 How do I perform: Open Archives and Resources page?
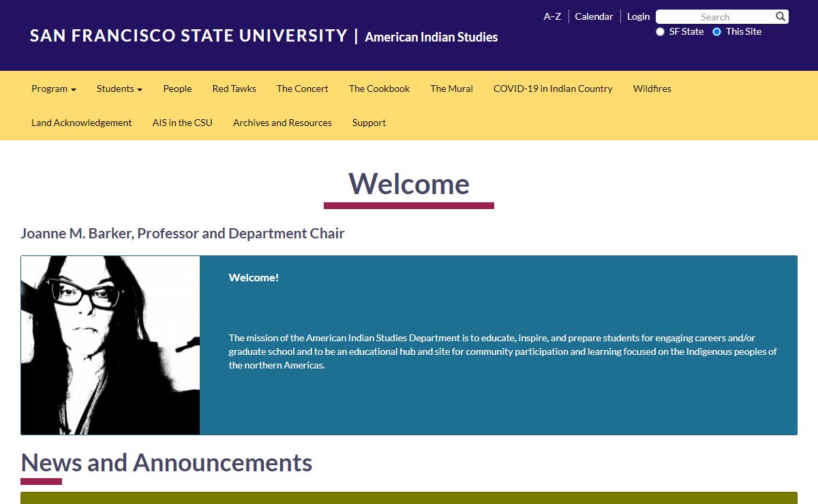(282, 123)
